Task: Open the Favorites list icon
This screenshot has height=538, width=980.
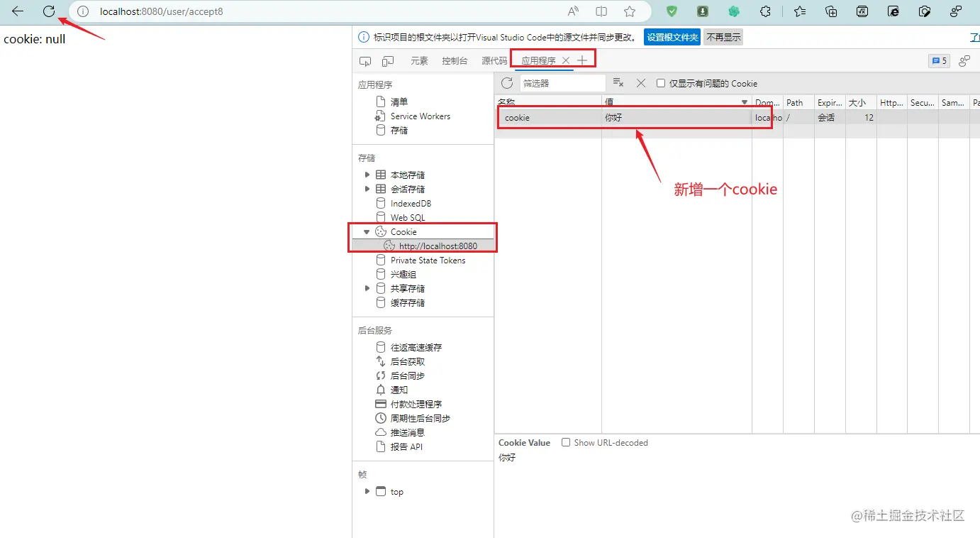Action: pos(800,11)
